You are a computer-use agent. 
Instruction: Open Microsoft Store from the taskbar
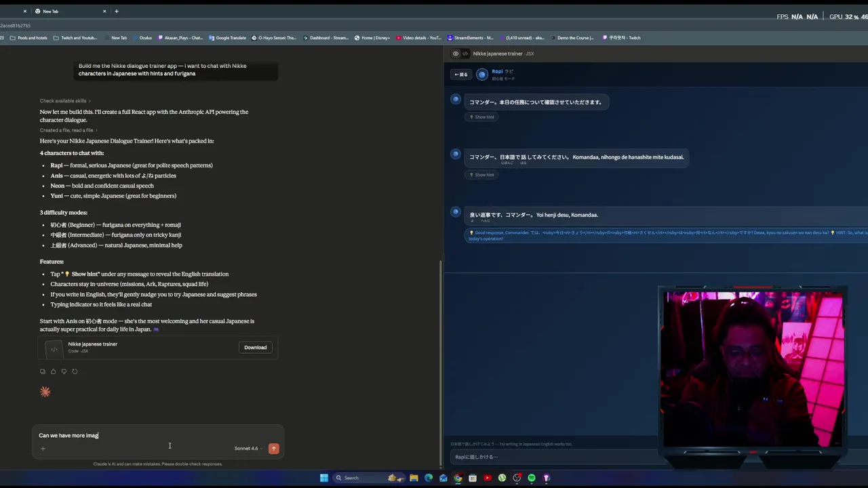tap(473, 478)
